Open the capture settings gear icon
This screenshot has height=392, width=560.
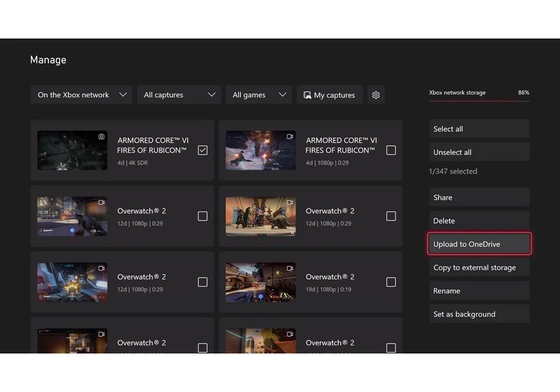(x=376, y=95)
